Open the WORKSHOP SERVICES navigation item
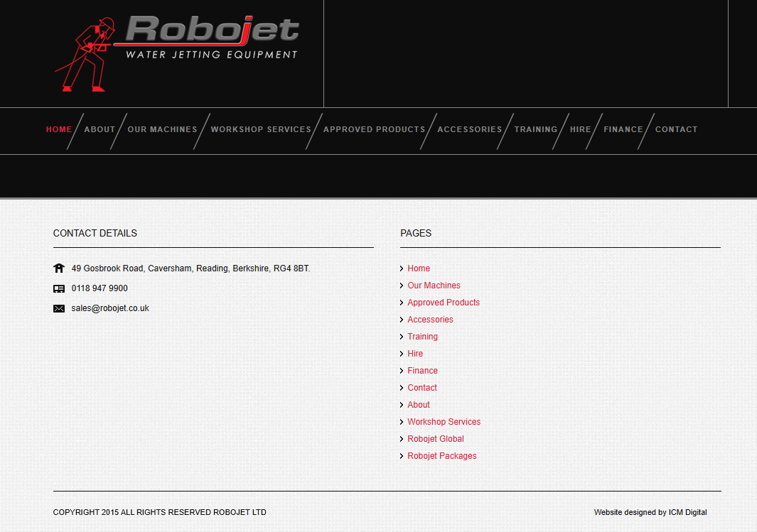 tap(261, 130)
